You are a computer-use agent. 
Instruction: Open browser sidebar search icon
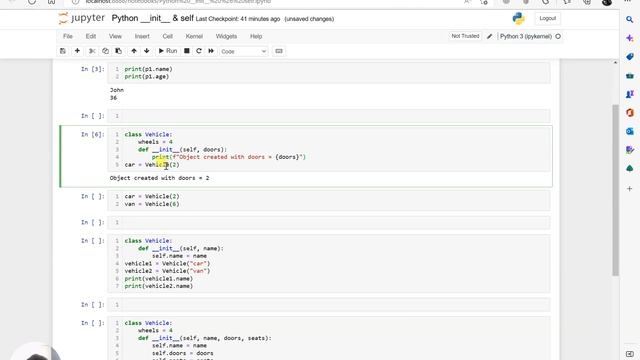pos(629,19)
